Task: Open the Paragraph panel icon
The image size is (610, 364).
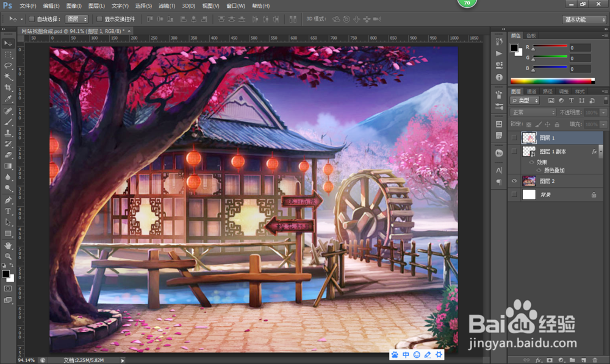Action: pos(499,182)
